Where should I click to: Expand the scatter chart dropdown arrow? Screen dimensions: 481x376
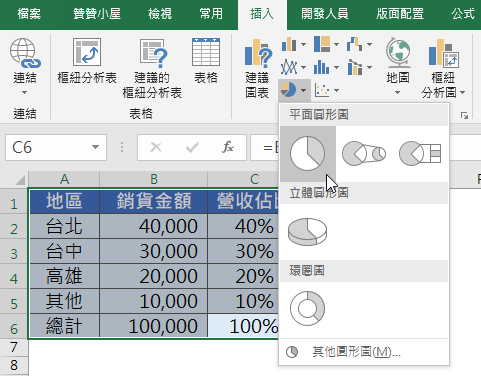pyautogui.click(x=336, y=90)
